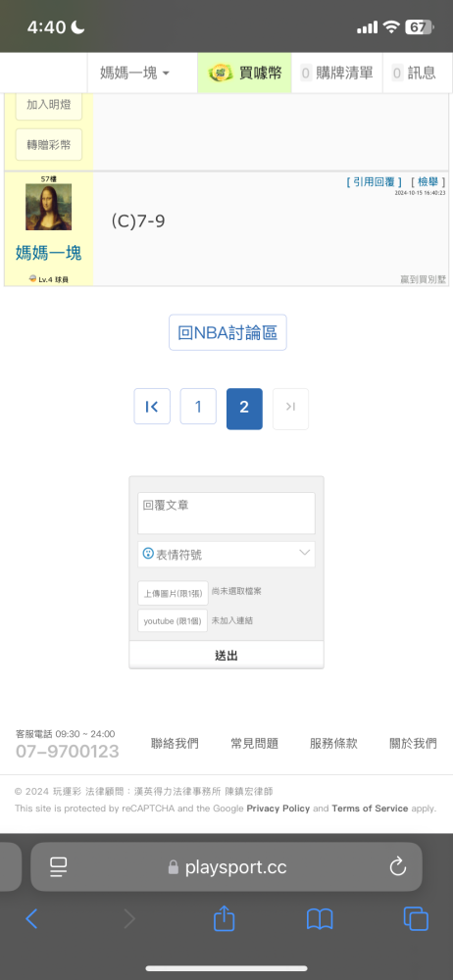Expand the 媽媽一塊 account dropdown

pyautogui.click(x=134, y=73)
